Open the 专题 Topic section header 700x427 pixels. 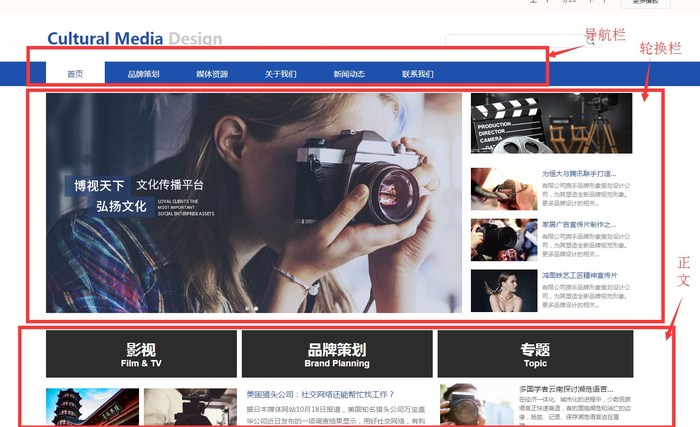pos(535,354)
